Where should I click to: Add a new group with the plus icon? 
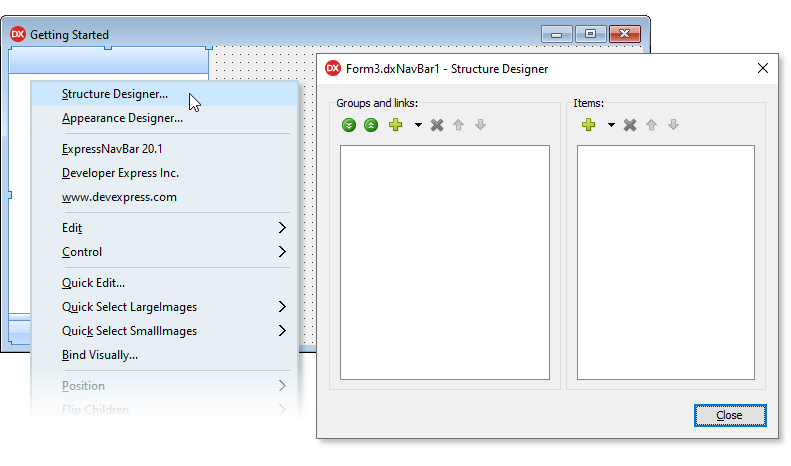(x=395, y=125)
